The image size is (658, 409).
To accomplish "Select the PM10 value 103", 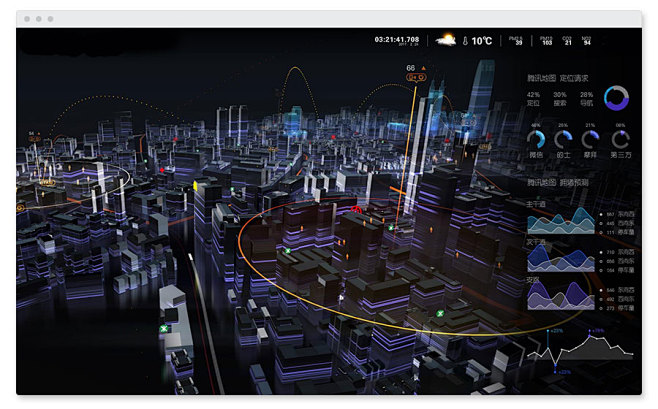I will click(x=547, y=43).
